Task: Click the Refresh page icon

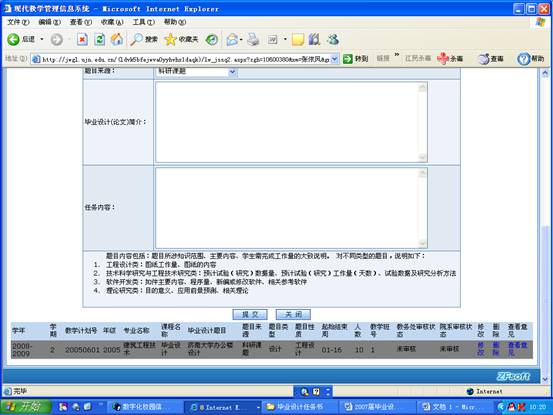Action: pos(99,39)
